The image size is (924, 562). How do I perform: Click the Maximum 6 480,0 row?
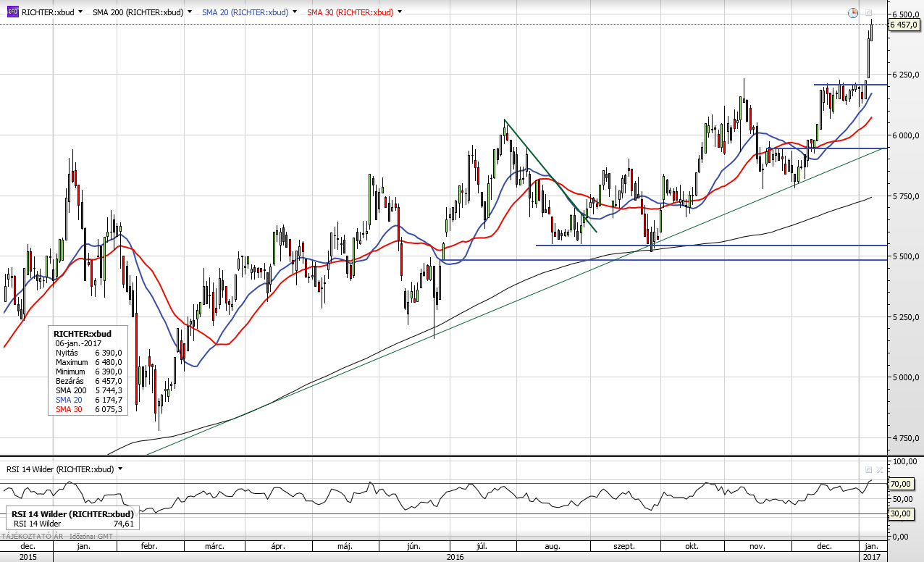point(89,361)
